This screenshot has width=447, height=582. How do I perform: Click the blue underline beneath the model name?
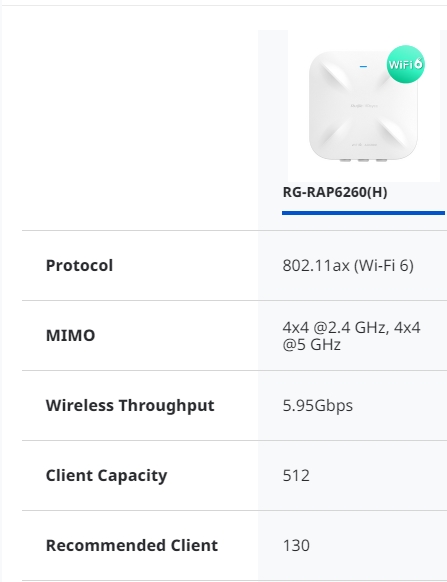click(x=363, y=213)
